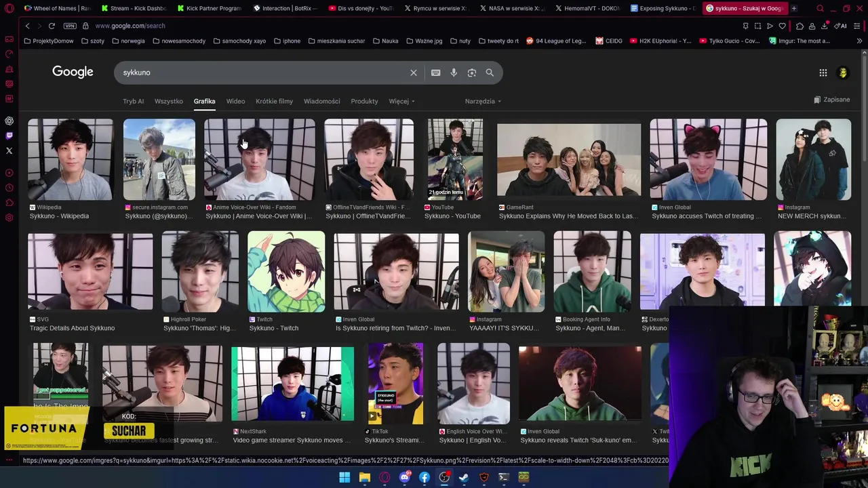Viewport: 868px width, 488px height.
Task: Open the Narzędzia dropdown
Action: pyautogui.click(x=483, y=101)
